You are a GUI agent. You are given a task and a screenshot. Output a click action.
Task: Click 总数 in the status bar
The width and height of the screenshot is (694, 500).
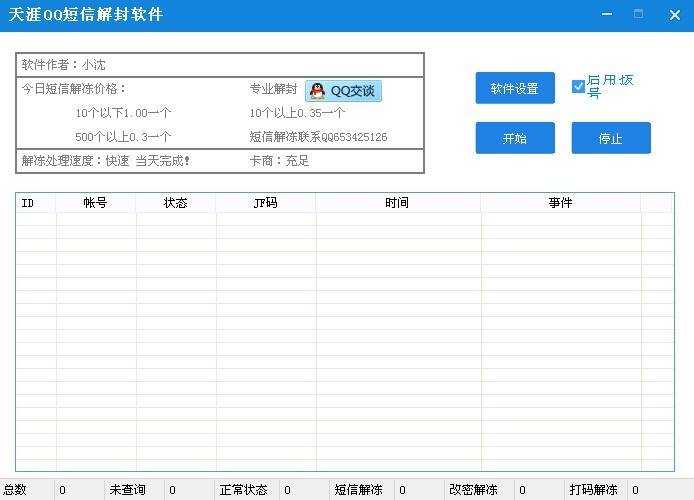pos(15,490)
